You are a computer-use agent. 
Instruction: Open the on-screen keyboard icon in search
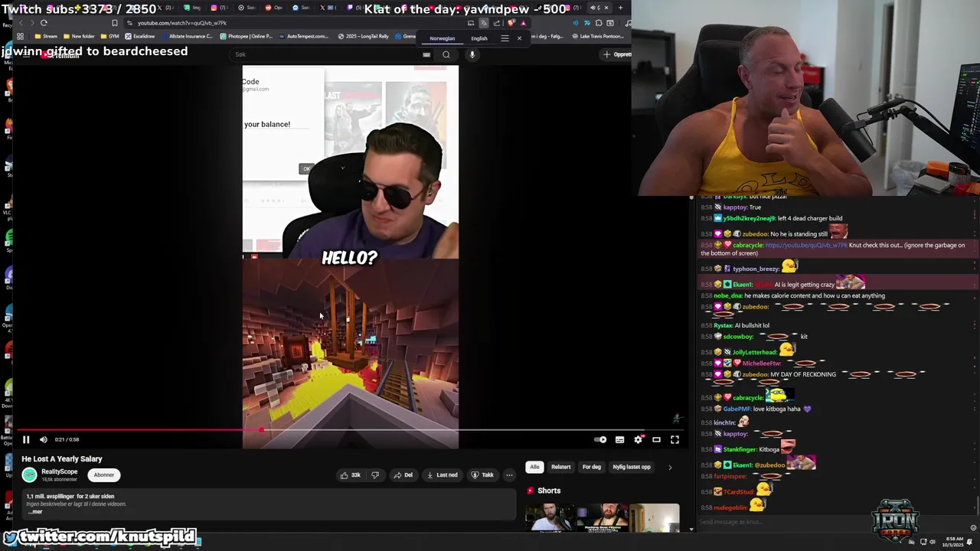[x=426, y=54]
